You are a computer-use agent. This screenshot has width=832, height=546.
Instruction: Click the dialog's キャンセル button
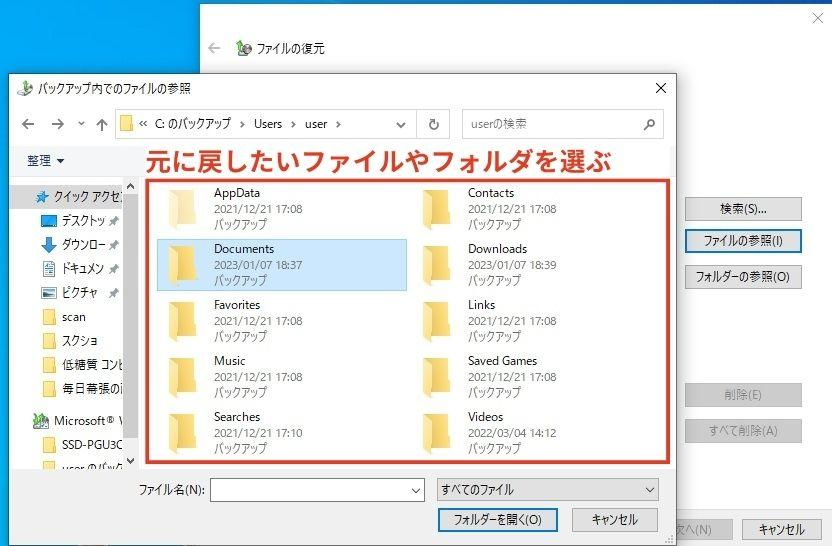pos(615,519)
